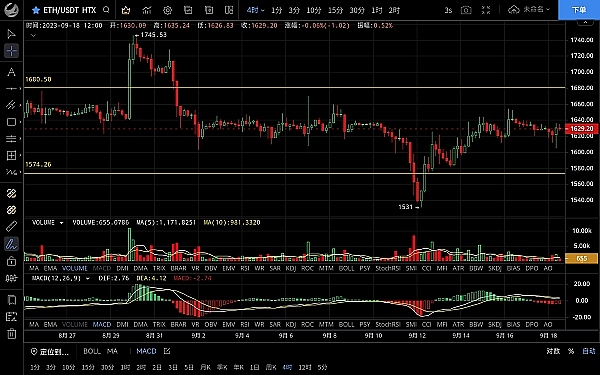600x375 pixels.
Task: Toggle the % percent scale
Action: [571, 351]
